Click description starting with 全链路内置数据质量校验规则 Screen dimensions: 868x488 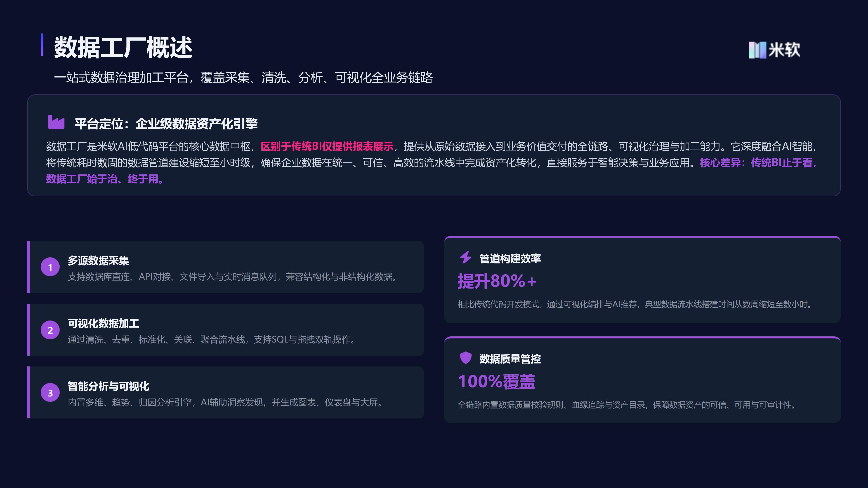[627, 405]
